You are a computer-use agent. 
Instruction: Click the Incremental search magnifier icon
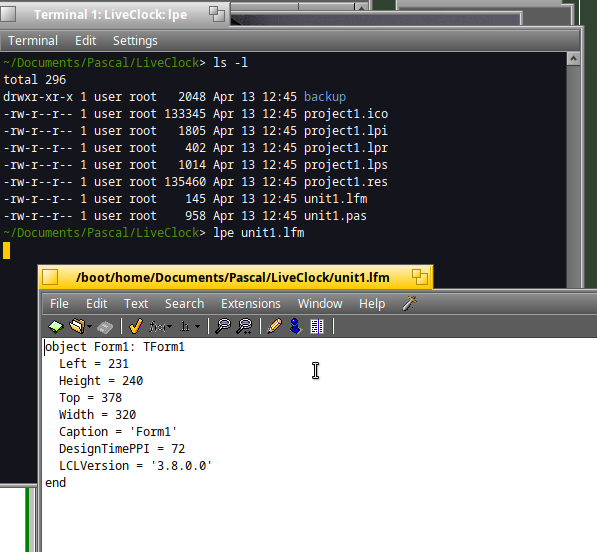[244, 326]
